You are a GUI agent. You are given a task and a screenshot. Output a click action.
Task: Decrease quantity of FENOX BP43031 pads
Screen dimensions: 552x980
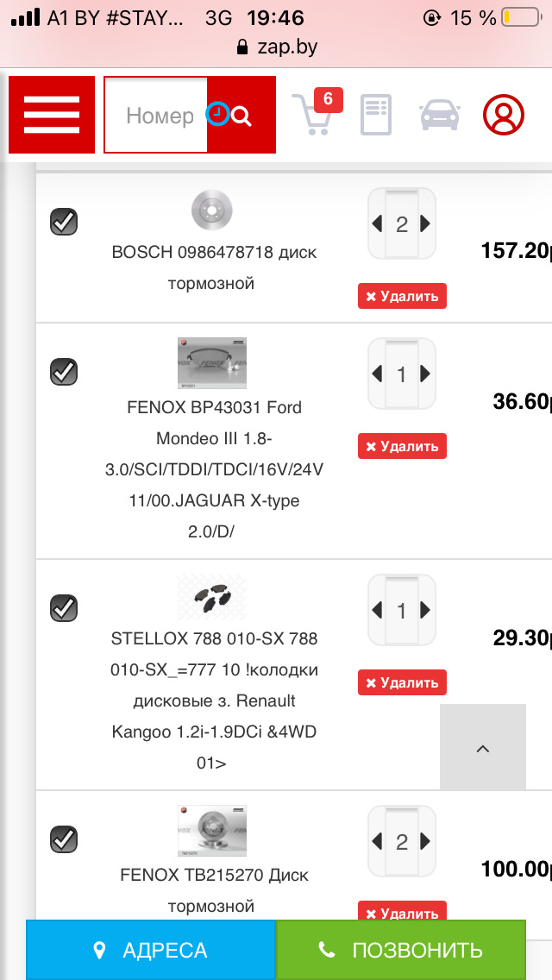click(377, 374)
